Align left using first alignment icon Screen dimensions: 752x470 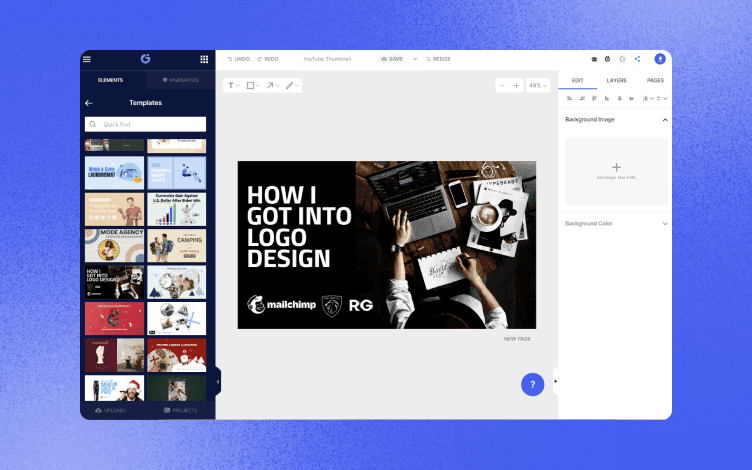coord(569,98)
